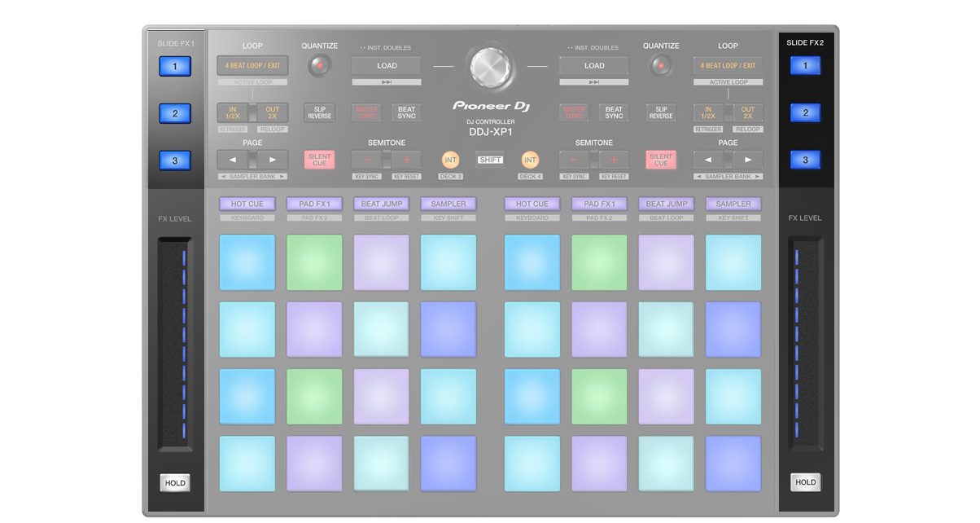Image resolution: width=980 pixels, height=523 pixels.
Task: Toggle 4 BEAT LOOP / EXIT on left deck
Action: click(252, 65)
